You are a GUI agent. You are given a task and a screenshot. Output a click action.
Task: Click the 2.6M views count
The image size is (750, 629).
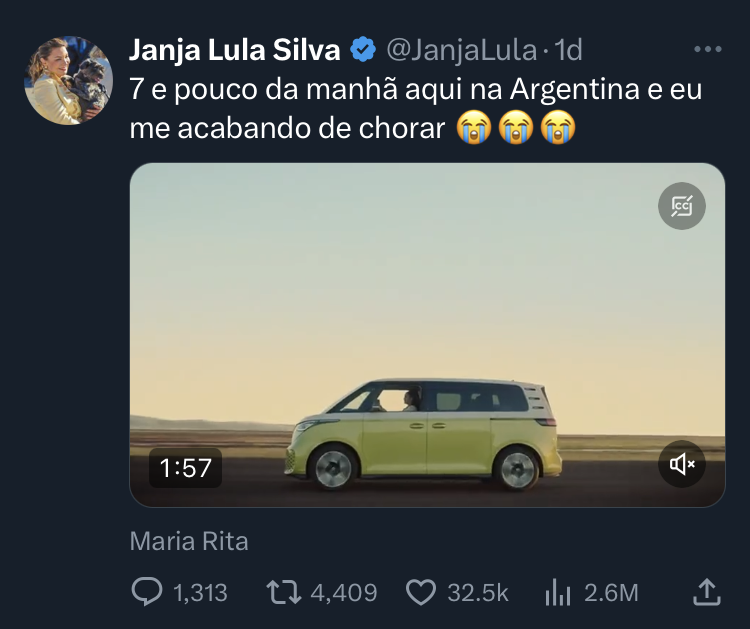610,592
